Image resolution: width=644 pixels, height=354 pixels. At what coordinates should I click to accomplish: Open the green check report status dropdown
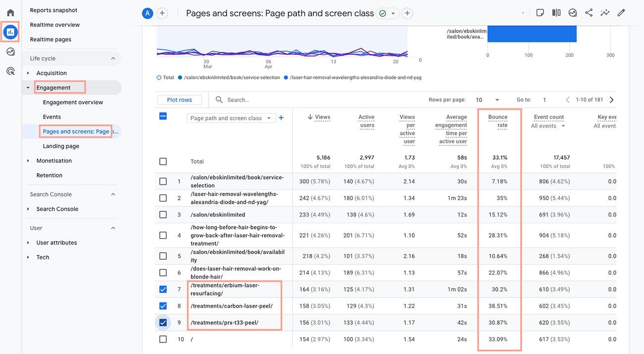click(388, 13)
